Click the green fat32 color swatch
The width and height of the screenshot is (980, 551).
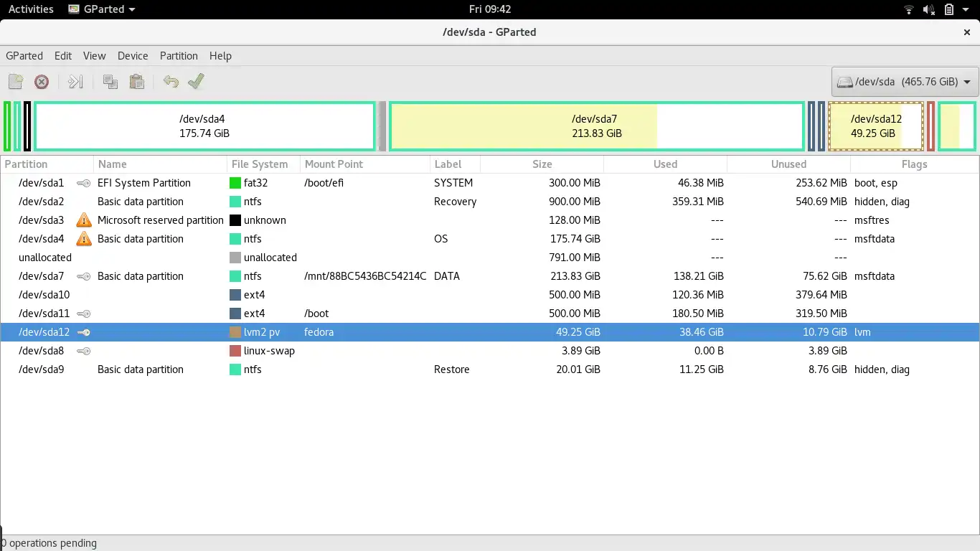coord(235,183)
